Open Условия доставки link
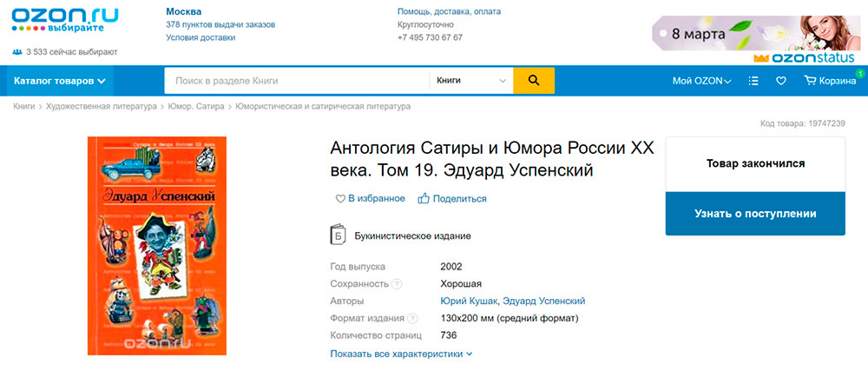The width and height of the screenshot is (868, 365). pos(201,37)
